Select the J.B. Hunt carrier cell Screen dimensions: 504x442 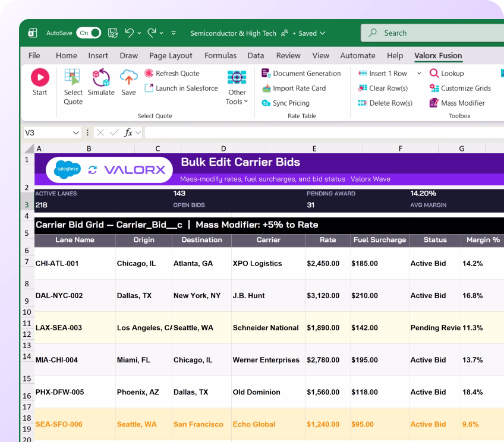tap(269, 295)
